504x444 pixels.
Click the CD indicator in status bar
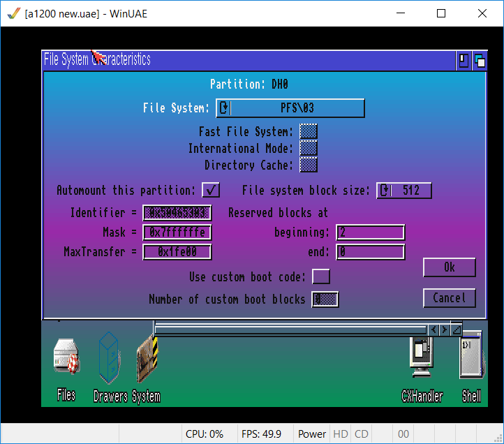[x=361, y=434]
